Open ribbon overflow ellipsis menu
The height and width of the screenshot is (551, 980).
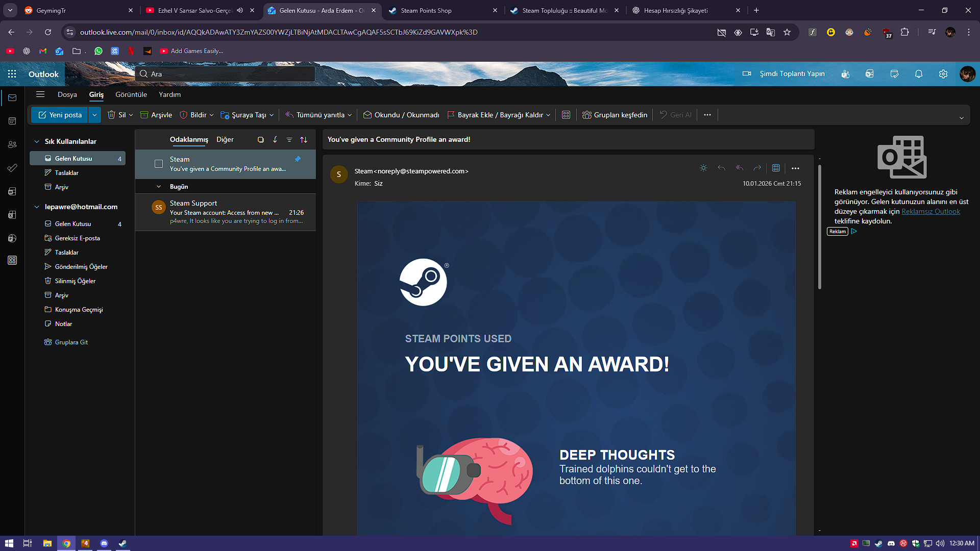pos(707,115)
